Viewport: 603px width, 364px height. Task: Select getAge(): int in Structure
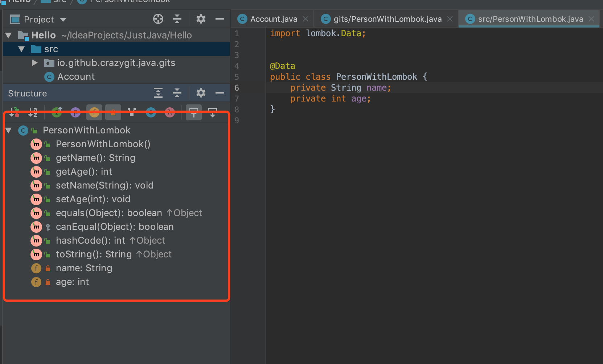(84, 172)
